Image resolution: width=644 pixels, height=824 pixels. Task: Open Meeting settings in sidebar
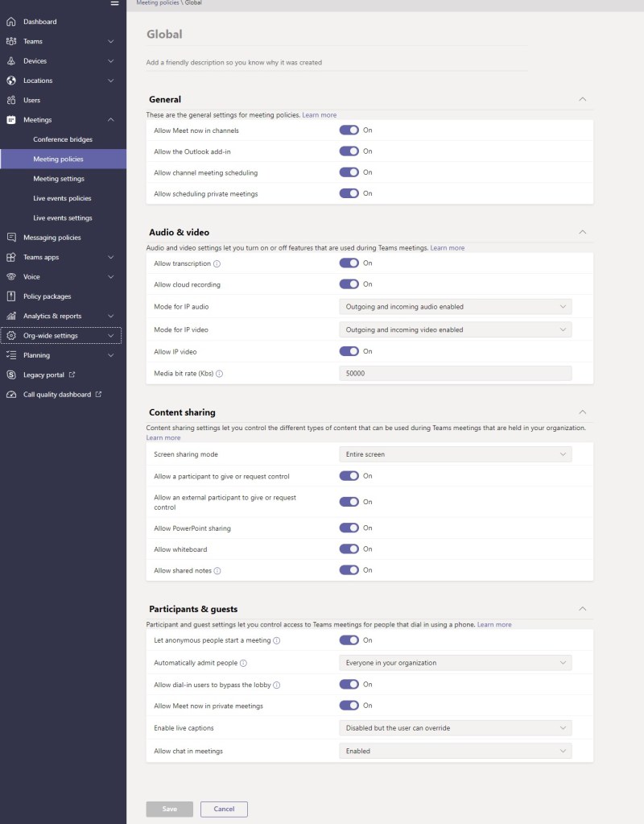(x=59, y=179)
